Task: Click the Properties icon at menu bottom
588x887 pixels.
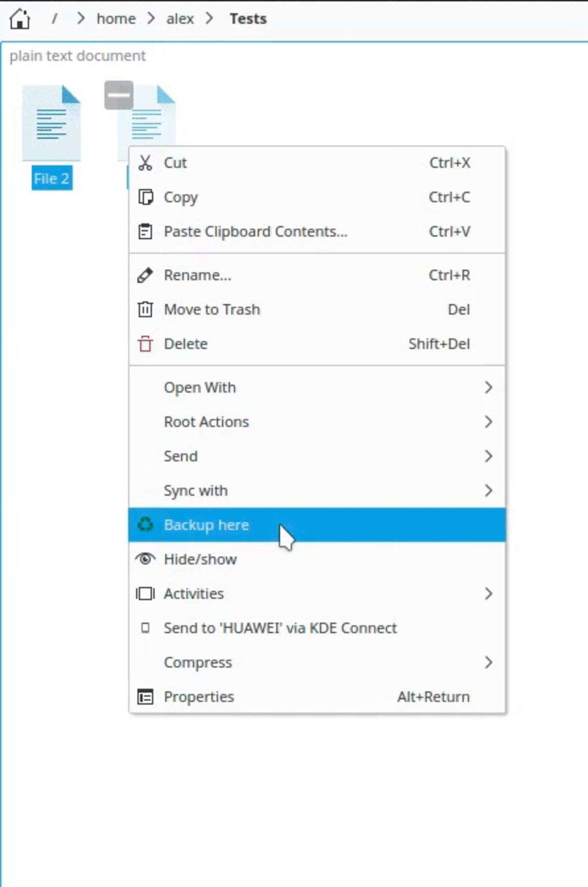Action: [x=145, y=697]
